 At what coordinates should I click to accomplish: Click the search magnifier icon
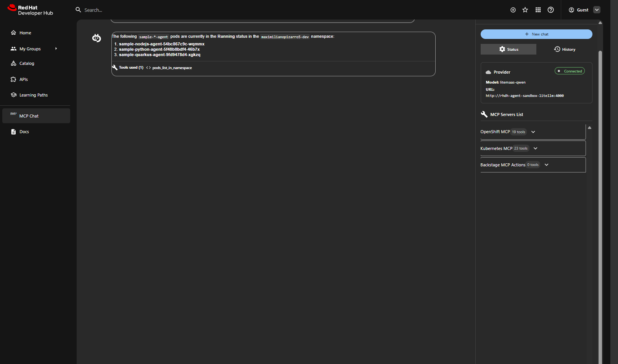[78, 10]
